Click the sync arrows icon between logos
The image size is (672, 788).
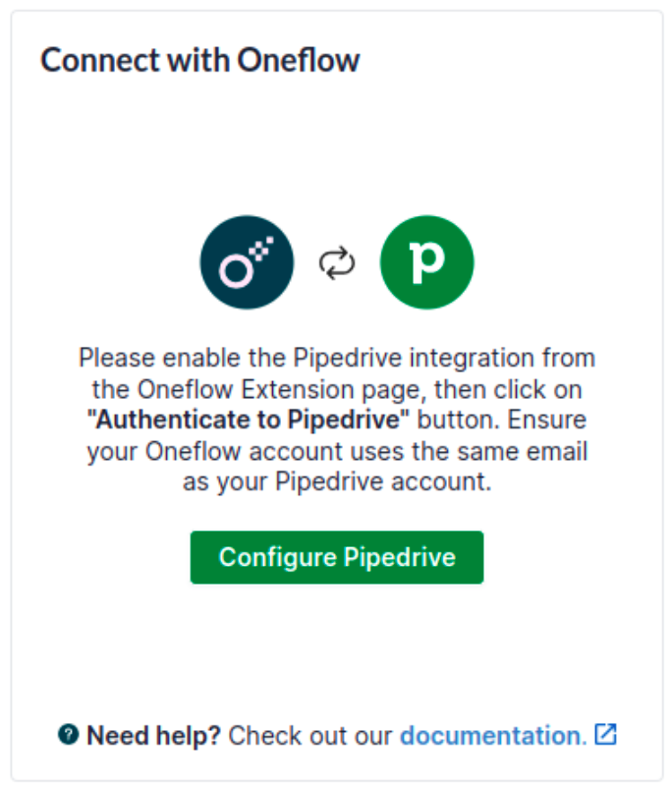click(337, 263)
